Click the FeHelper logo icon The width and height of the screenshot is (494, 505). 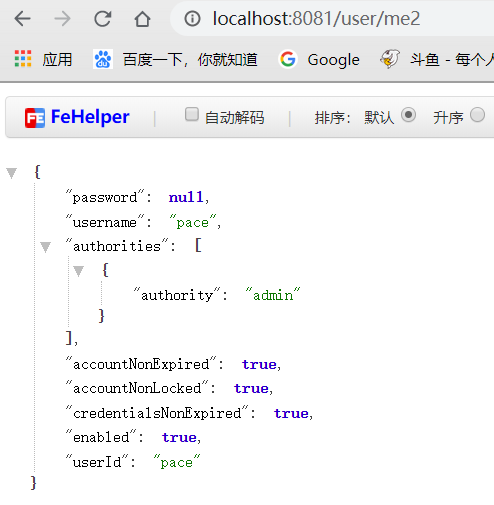coord(35,118)
